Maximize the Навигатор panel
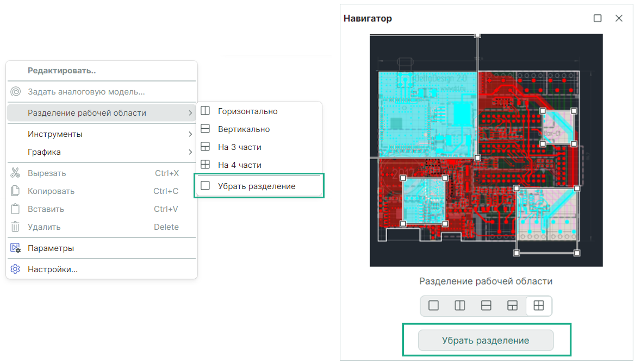635x364 pixels. point(597,18)
